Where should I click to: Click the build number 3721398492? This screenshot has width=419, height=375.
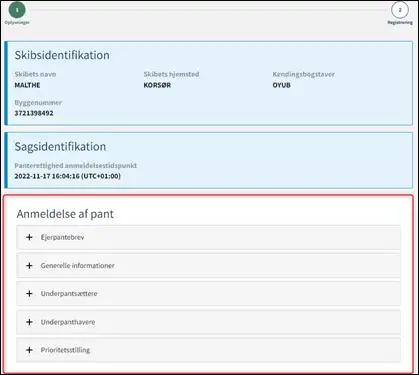pos(34,113)
